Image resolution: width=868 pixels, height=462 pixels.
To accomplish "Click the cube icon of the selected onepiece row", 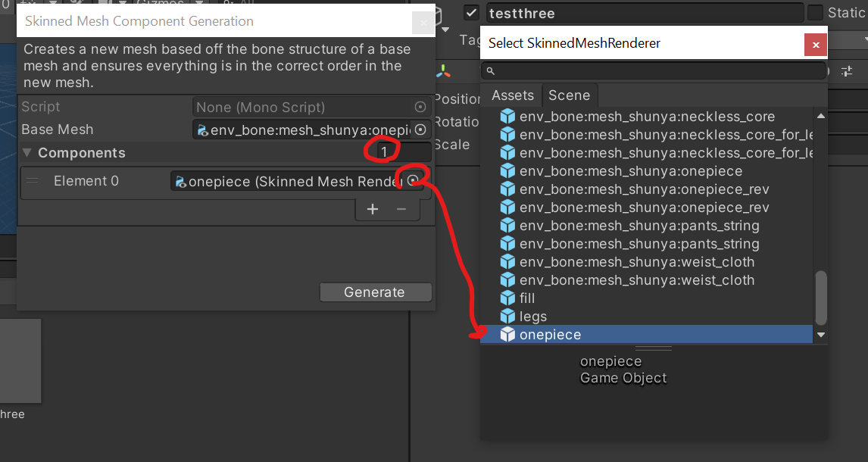I will [507, 335].
